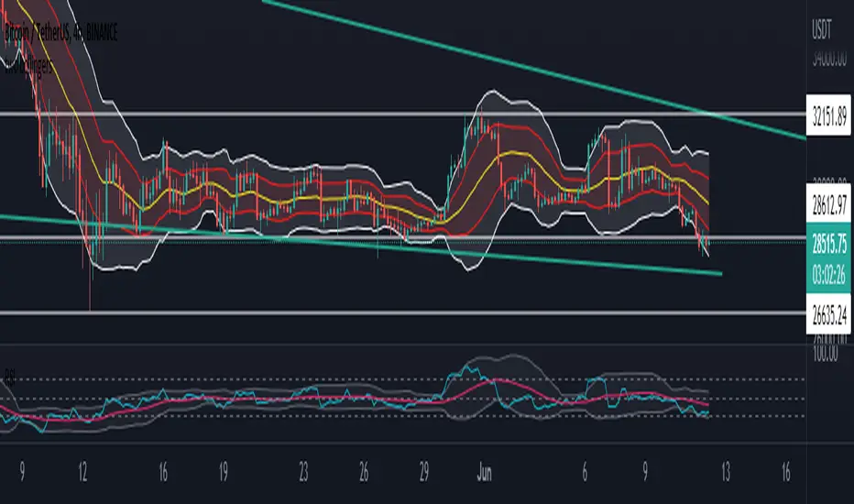Click the Bitcoin / TetherUS symbol title
Image resolution: width=854 pixels, height=504 pixels.
(60, 33)
